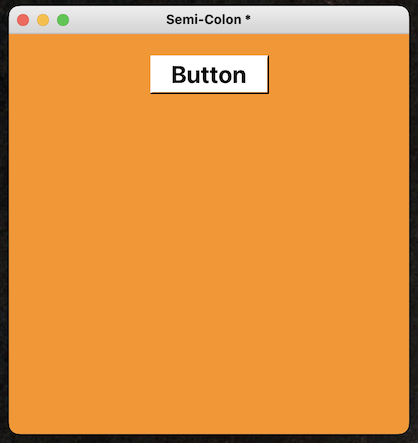Click the asterisk in the window title
This screenshot has width=418, height=443.
pos(248,17)
